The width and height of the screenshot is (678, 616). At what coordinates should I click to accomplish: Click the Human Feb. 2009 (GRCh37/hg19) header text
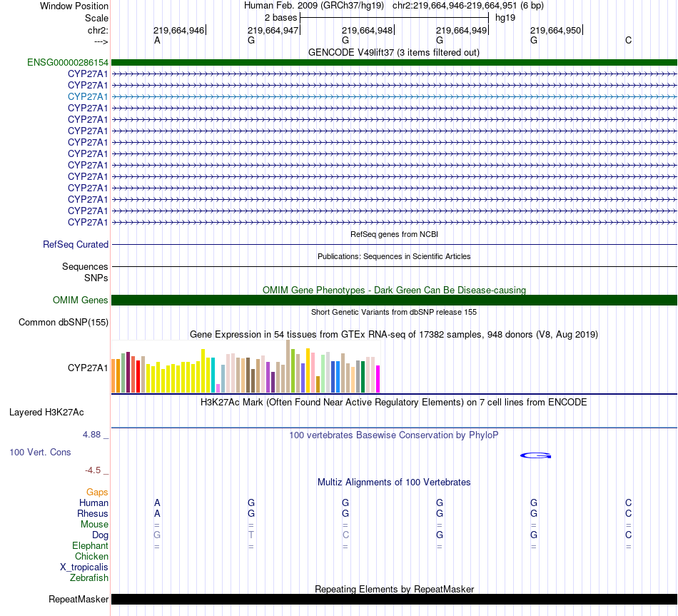coord(314,6)
